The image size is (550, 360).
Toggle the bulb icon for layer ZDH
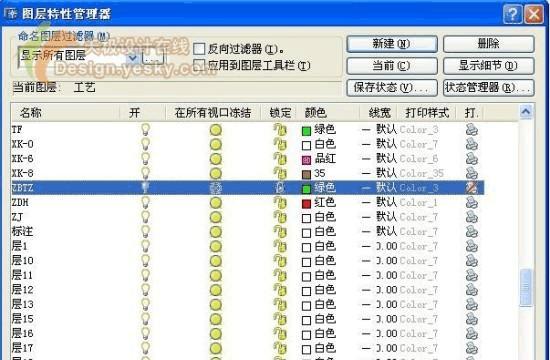pyautogui.click(x=145, y=202)
